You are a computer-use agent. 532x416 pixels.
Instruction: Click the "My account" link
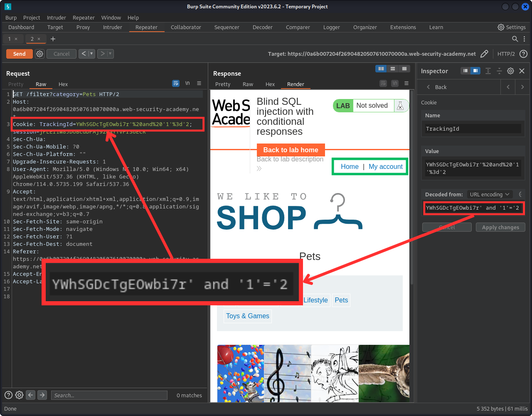click(x=385, y=166)
